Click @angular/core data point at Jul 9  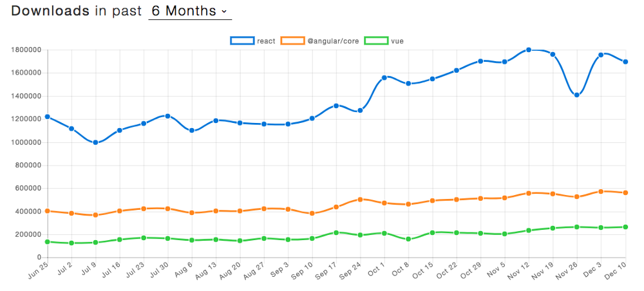point(95,215)
